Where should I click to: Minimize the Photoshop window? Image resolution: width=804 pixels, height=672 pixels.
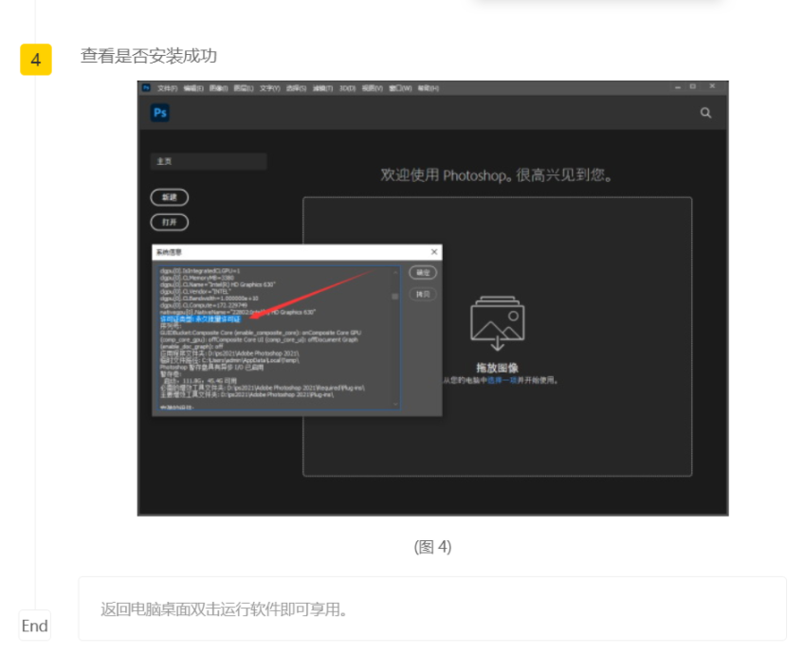pos(678,87)
